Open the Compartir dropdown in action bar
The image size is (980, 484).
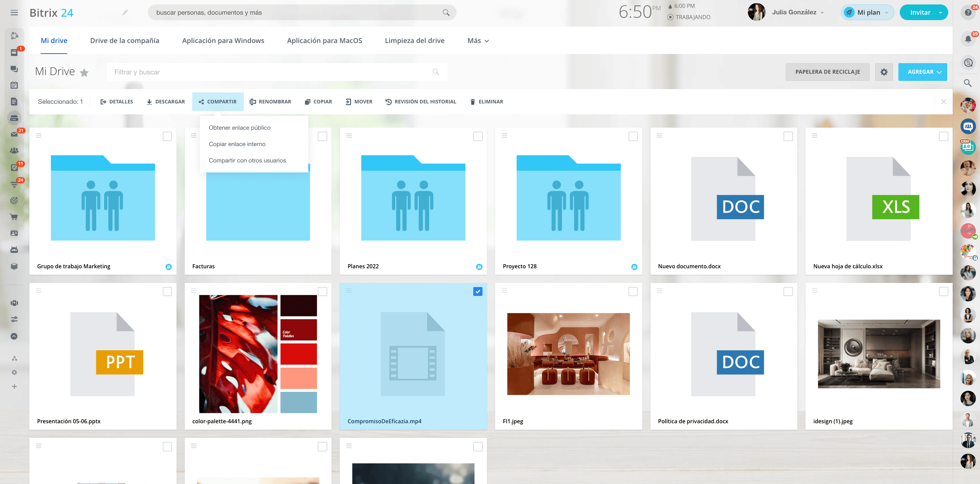click(218, 101)
